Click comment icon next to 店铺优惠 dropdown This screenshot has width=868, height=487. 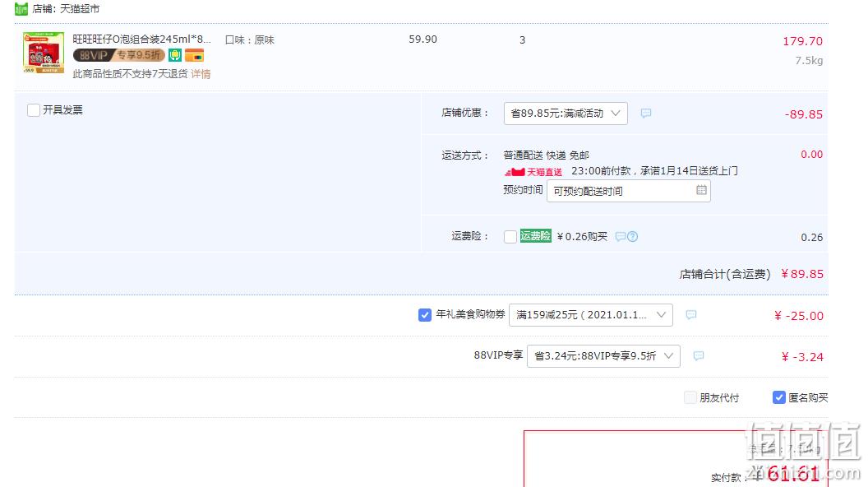pyautogui.click(x=646, y=113)
